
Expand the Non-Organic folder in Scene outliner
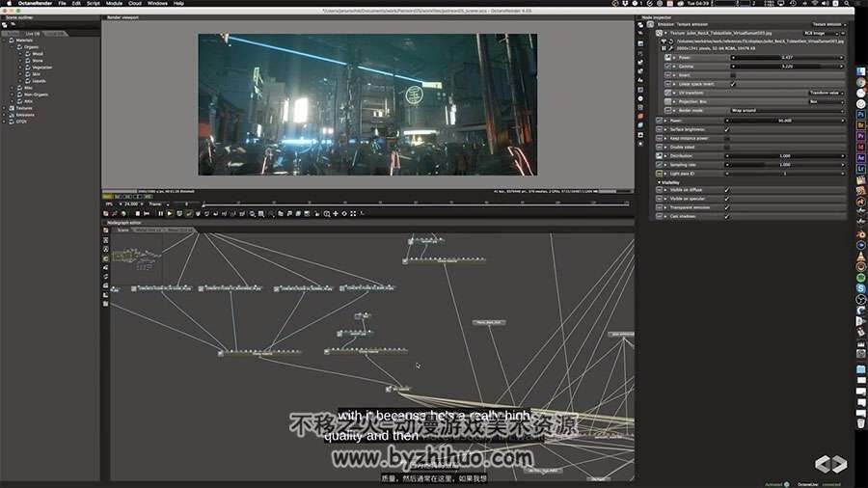point(13,95)
